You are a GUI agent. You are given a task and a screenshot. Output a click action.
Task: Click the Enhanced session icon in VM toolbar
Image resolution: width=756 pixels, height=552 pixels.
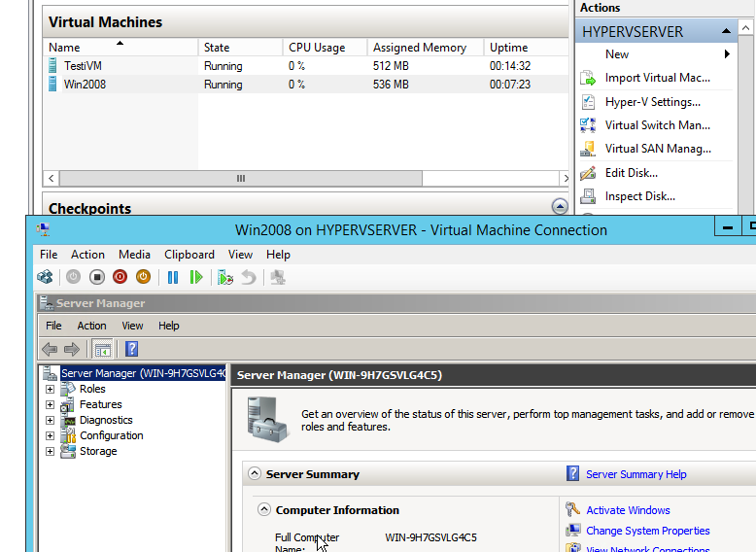(278, 277)
